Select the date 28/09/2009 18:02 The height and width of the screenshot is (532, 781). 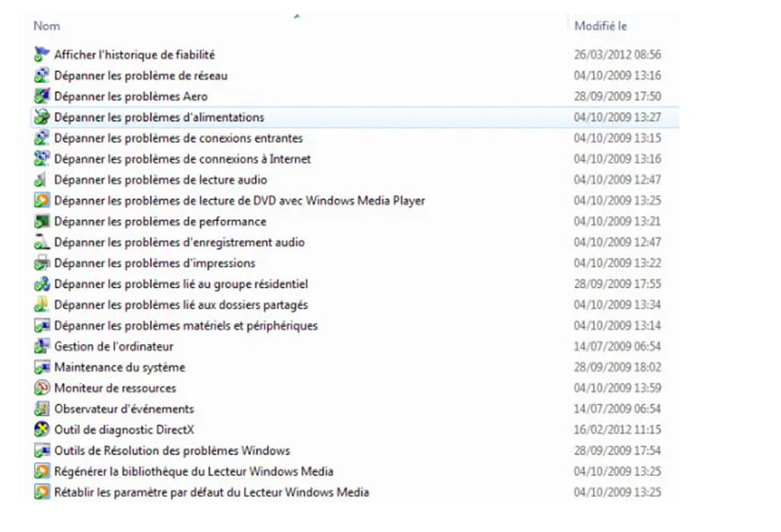pyautogui.click(x=617, y=367)
